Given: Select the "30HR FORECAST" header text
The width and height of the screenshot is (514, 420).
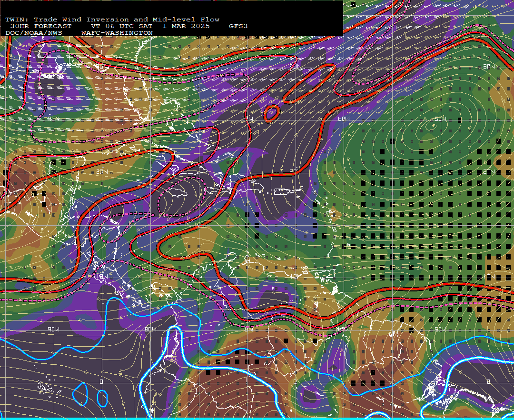Looking at the screenshot, I should (40, 26).
